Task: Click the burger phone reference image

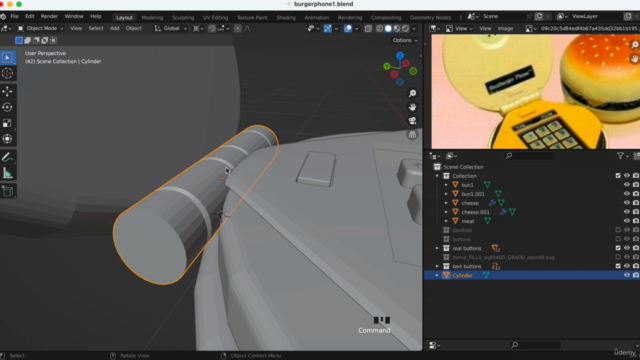Action: (536, 91)
